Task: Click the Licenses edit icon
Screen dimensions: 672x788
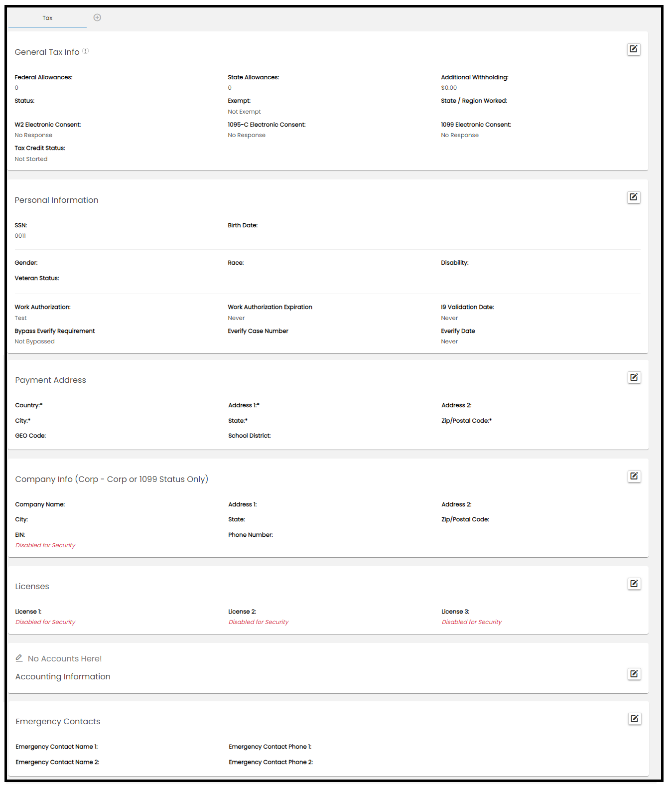Action: tap(634, 584)
